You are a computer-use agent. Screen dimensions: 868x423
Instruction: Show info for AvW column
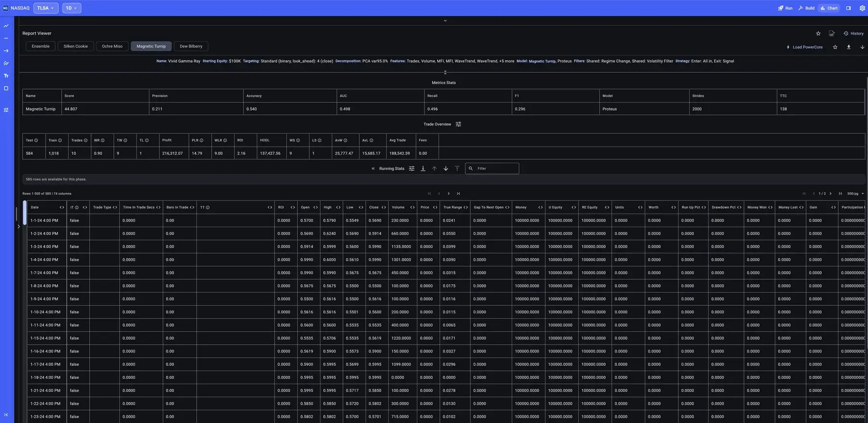345,140
